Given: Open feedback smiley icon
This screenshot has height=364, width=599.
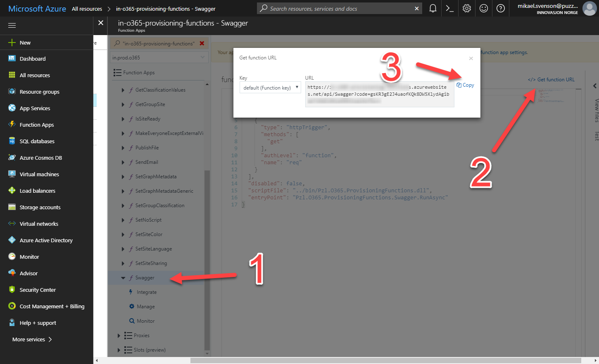Looking at the screenshot, I should [484, 8].
